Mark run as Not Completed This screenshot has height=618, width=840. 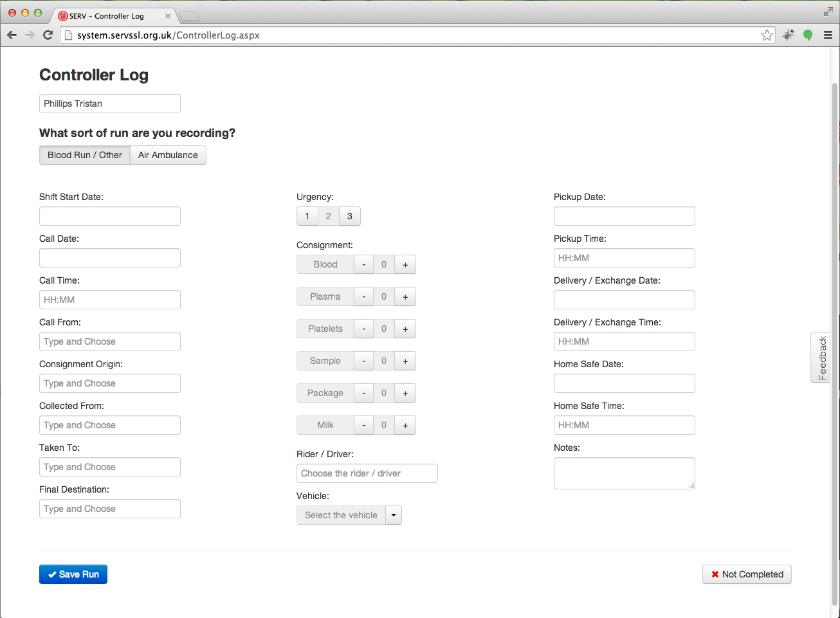tap(747, 574)
